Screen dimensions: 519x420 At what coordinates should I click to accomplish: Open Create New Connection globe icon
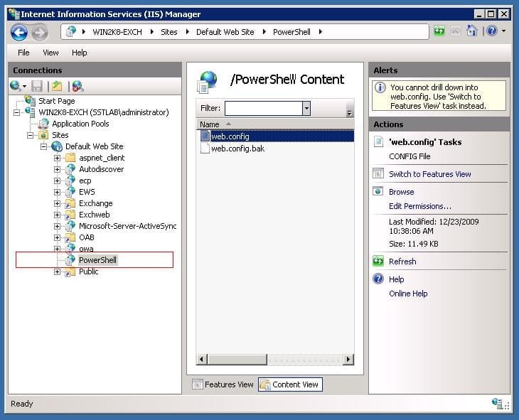click(x=15, y=86)
